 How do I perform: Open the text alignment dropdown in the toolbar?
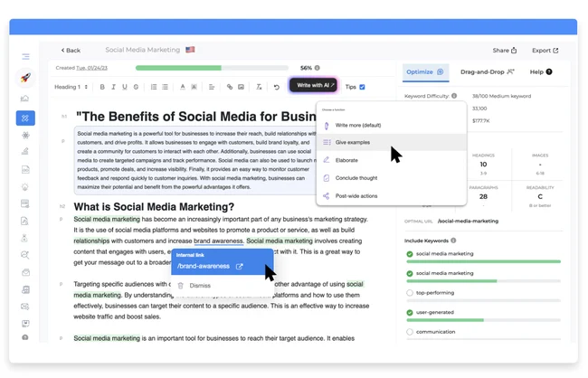click(x=212, y=88)
